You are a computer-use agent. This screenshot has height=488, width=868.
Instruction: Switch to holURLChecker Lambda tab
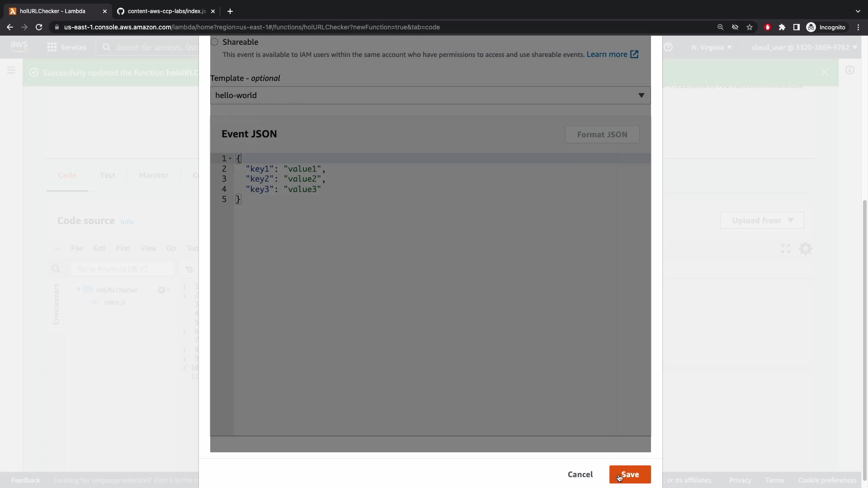pos(52,11)
